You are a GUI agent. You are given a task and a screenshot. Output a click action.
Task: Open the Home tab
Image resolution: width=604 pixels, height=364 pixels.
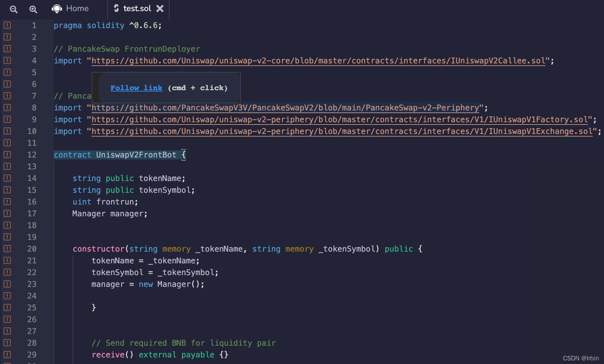[77, 8]
